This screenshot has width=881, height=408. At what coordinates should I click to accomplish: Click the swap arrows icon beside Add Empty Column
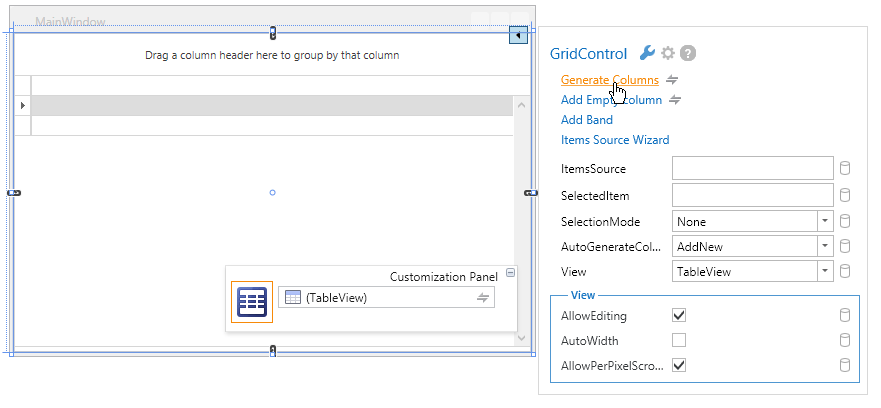675,100
